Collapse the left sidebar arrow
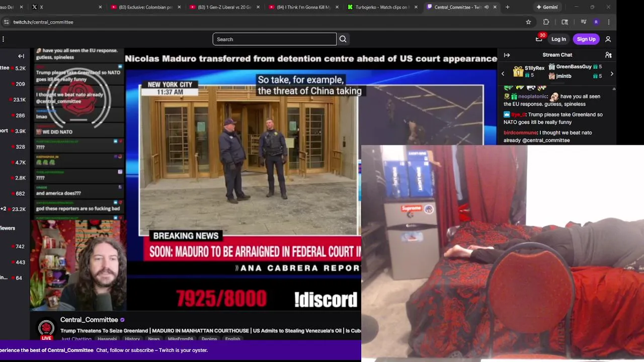 pyautogui.click(x=21, y=56)
